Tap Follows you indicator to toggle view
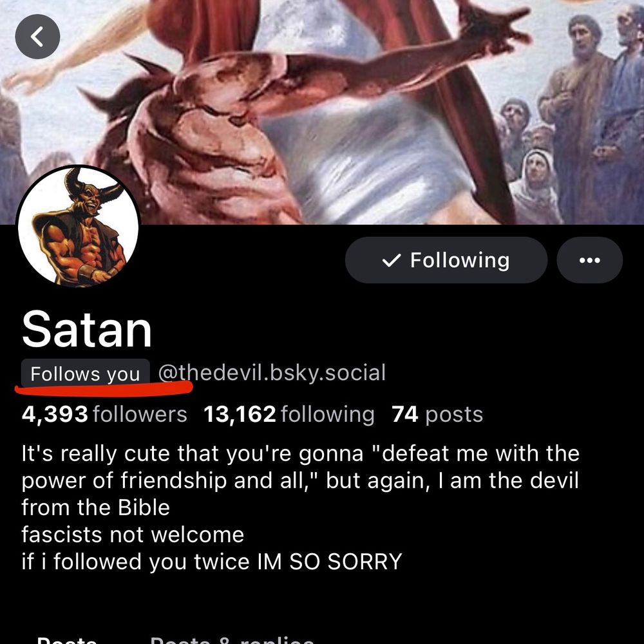Screen dimensions: 644x644 click(x=83, y=372)
